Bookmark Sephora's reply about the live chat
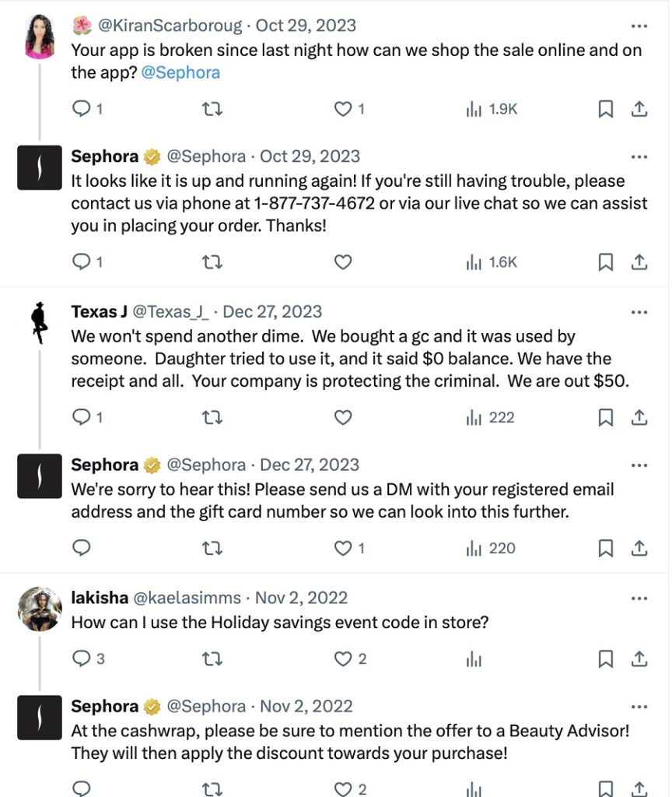 [x=606, y=262]
